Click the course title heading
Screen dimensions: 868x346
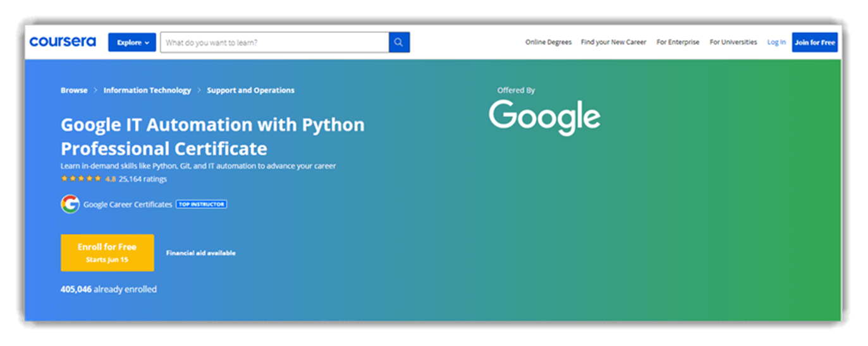[x=212, y=136]
